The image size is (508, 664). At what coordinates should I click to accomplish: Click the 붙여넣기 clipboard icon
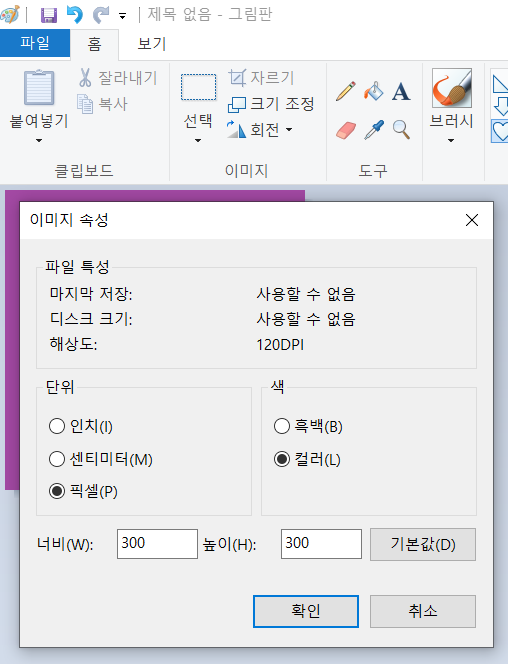point(39,88)
